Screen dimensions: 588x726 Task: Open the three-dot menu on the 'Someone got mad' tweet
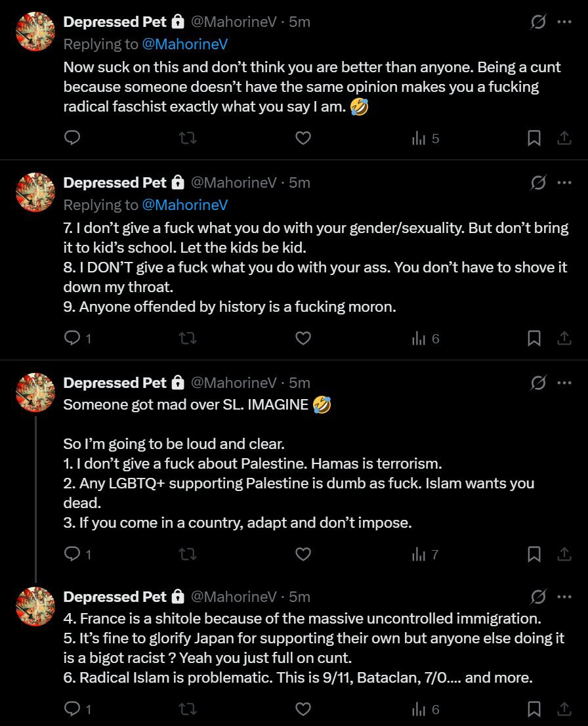coord(564,383)
